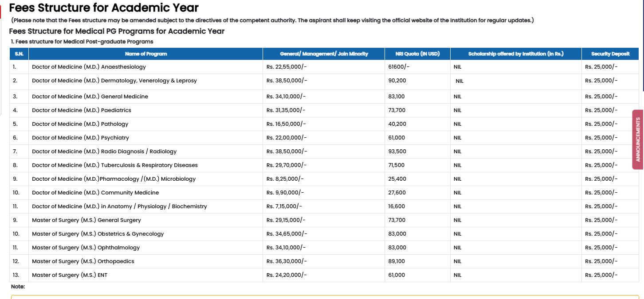Screen dimensions: 644x299
Task: Click the NRI Quota (IN USD) column header
Action: coord(417,54)
